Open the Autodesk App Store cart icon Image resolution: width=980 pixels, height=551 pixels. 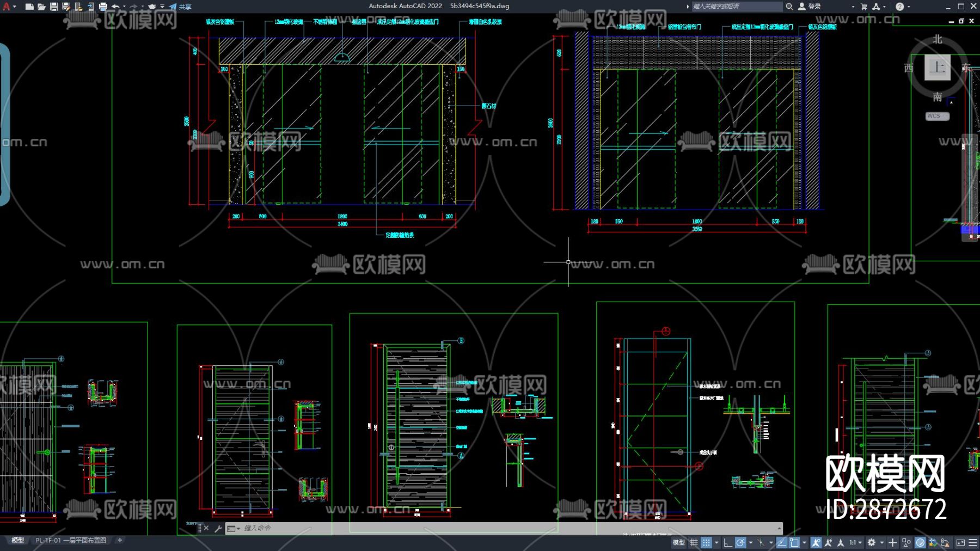863,7
